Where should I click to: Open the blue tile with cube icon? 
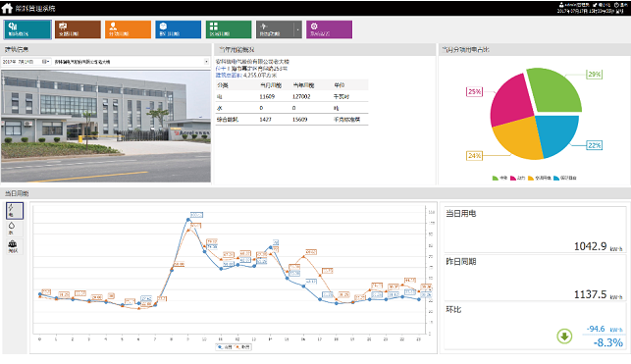point(179,29)
